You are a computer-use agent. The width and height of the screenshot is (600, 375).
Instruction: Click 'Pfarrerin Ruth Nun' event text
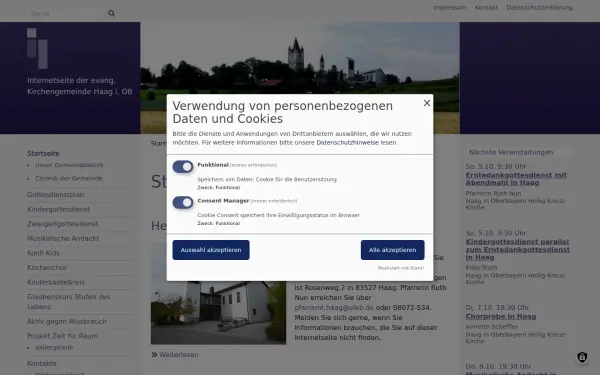(493, 194)
